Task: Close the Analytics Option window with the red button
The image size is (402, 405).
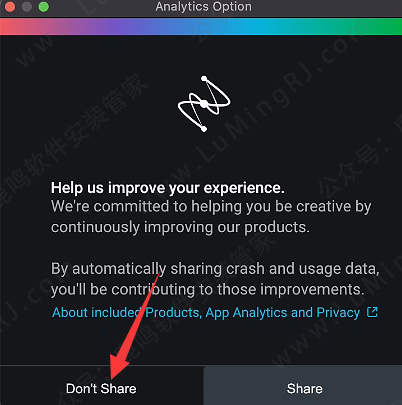Action: pos(10,7)
